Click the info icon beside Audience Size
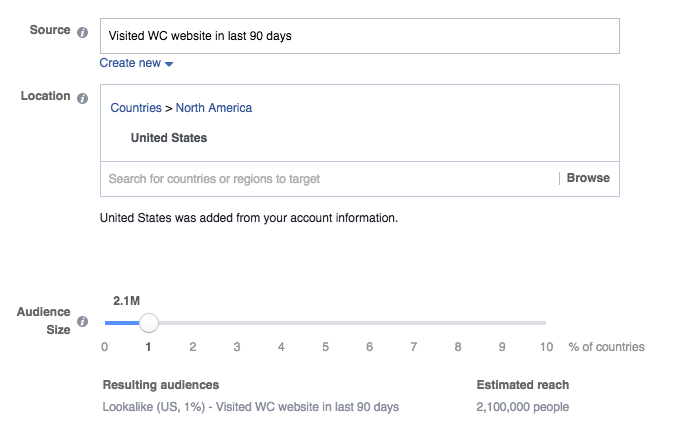The height and width of the screenshot is (422, 681). click(x=82, y=322)
